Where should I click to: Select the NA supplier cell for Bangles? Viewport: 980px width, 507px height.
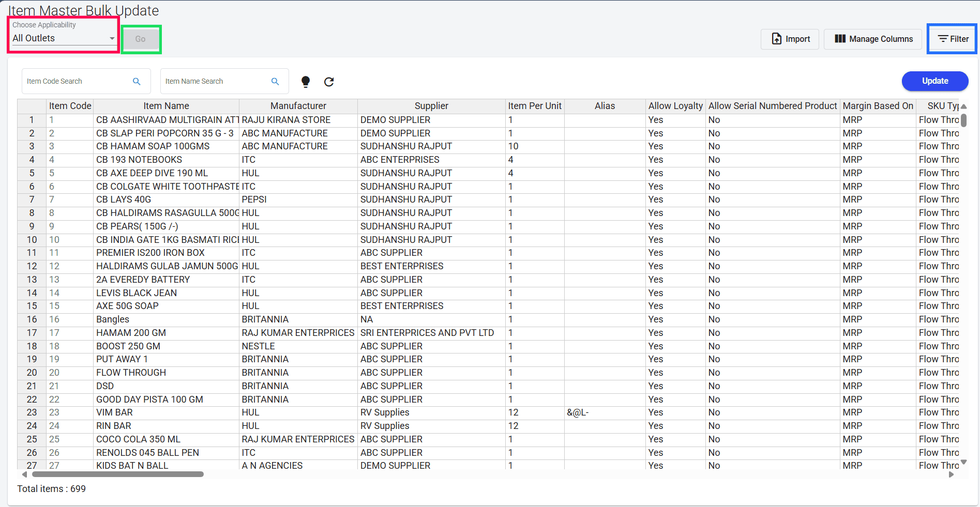click(x=432, y=319)
